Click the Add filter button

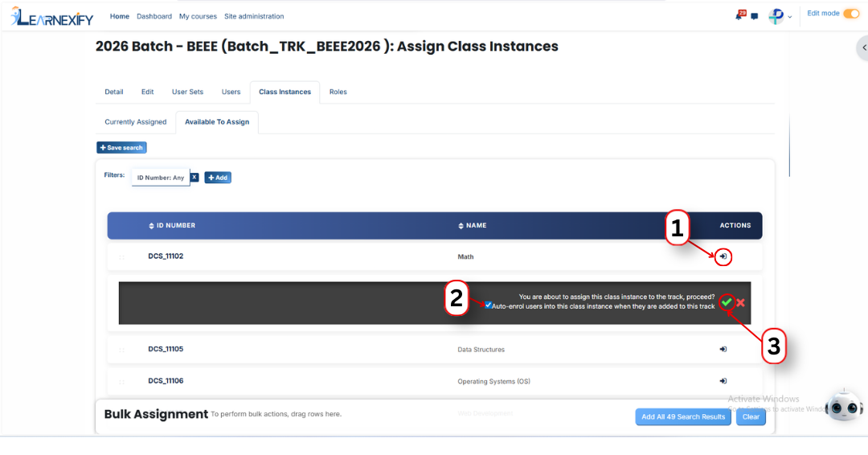coord(218,178)
